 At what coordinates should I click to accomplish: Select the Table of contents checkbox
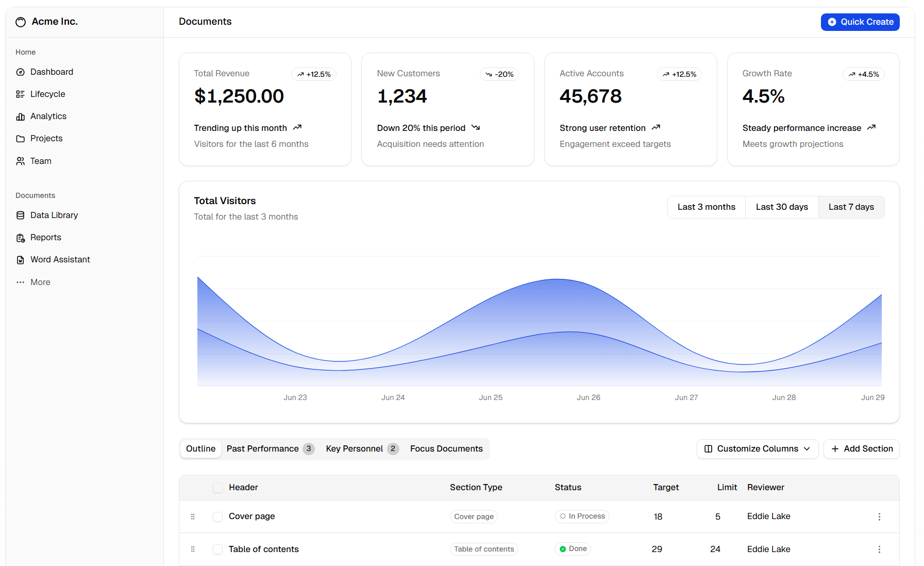click(x=217, y=549)
